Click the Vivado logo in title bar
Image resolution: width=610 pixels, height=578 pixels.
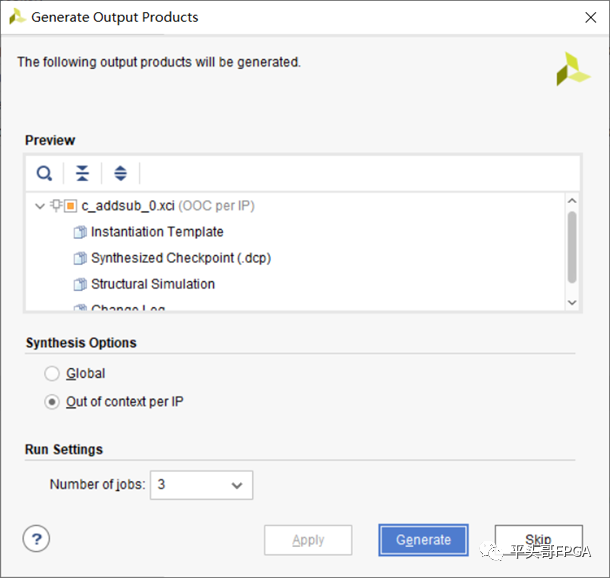tap(17, 17)
